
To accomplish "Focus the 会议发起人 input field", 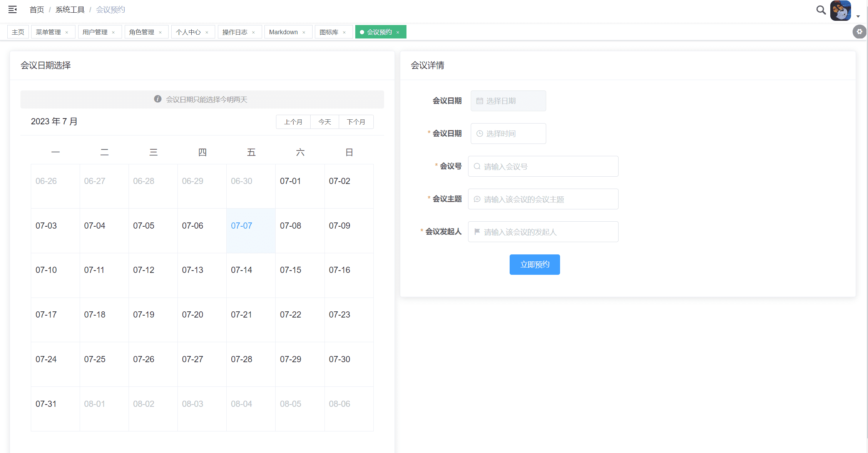I will [x=543, y=232].
